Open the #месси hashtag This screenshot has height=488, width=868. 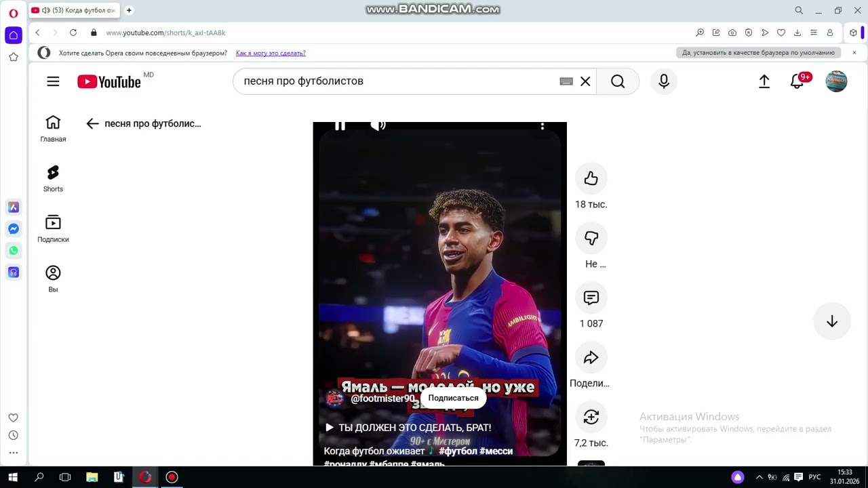[x=496, y=451]
